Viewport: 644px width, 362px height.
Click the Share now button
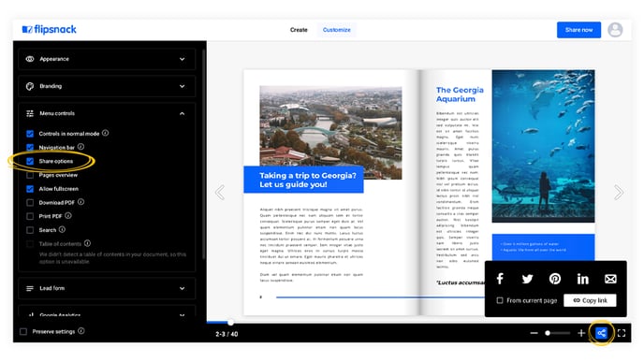pyautogui.click(x=578, y=30)
